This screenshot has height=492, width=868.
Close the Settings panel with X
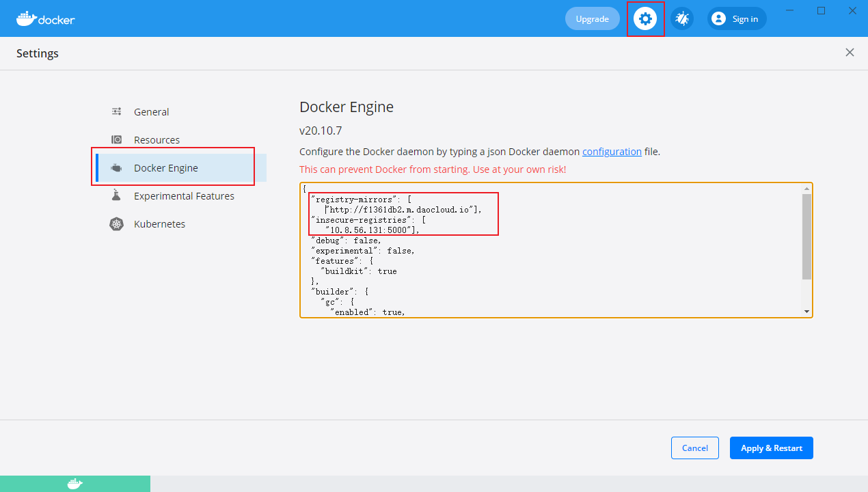(850, 53)
